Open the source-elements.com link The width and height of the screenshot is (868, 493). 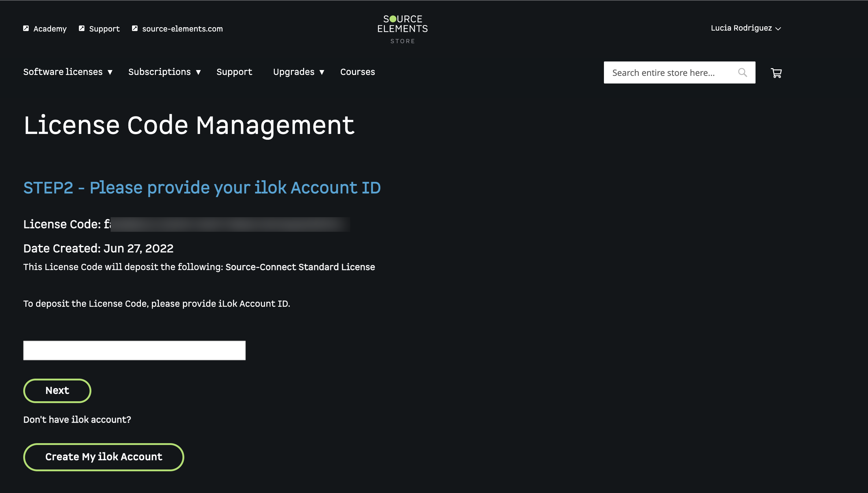[x=182, y=29]
